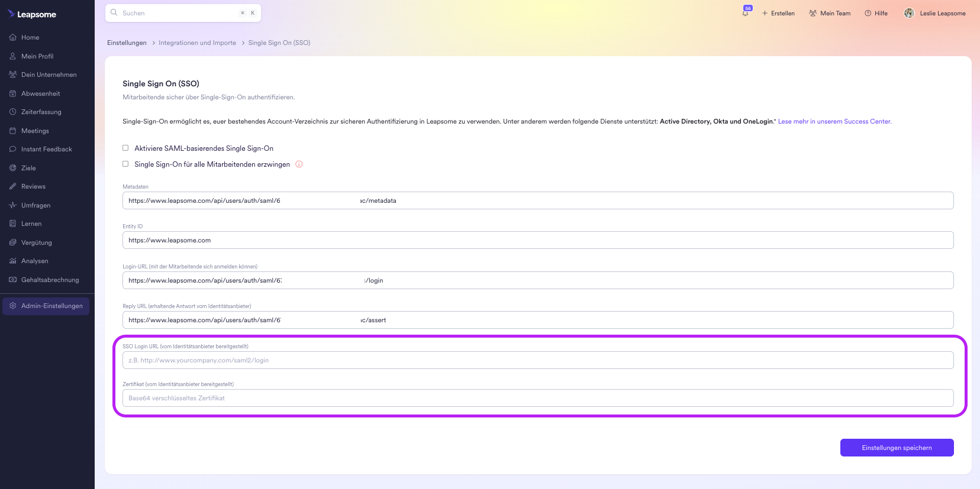Save with Einstellungen speichern button
Viewport: 980px width, 489px height.
[x=897, y=448]
